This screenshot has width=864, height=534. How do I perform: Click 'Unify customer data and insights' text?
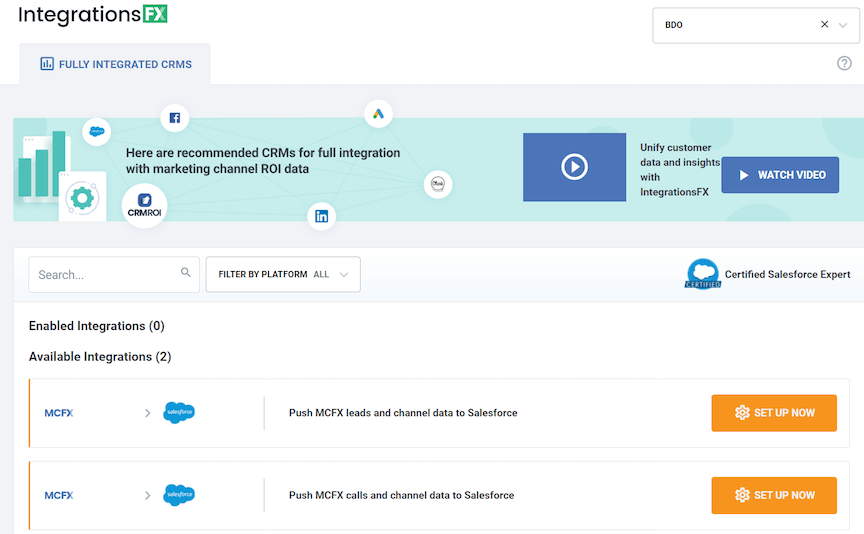[680, 170]
